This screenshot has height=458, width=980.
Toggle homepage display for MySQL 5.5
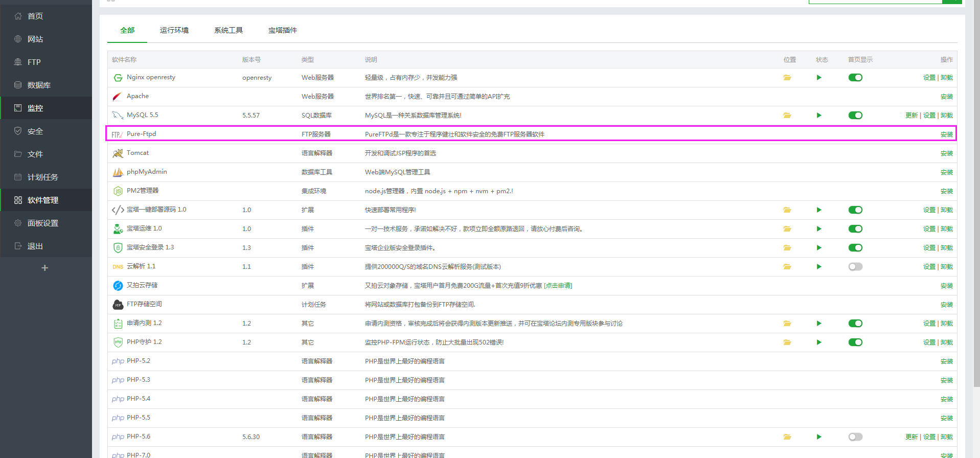tap(855, 116)
